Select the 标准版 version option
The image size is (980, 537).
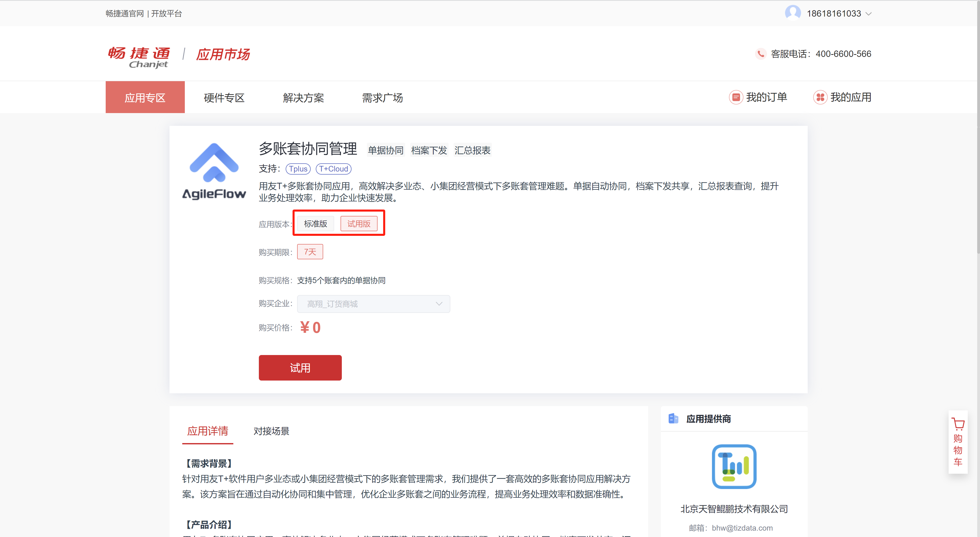(x=315, y=224)
